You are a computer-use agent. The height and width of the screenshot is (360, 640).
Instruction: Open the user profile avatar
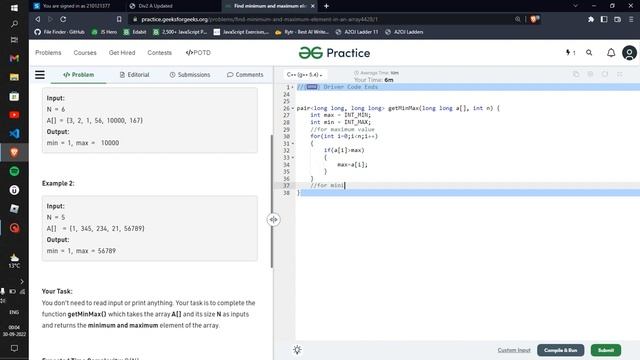coord(629,53)
